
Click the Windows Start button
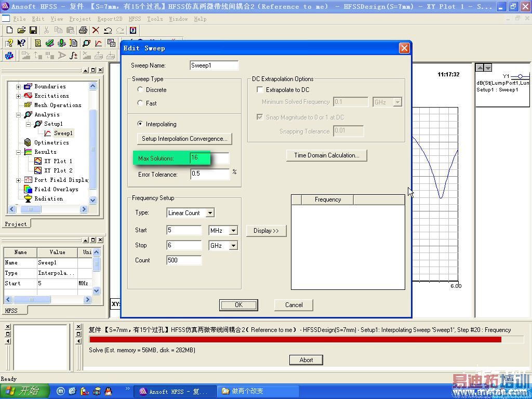(25, 391)
